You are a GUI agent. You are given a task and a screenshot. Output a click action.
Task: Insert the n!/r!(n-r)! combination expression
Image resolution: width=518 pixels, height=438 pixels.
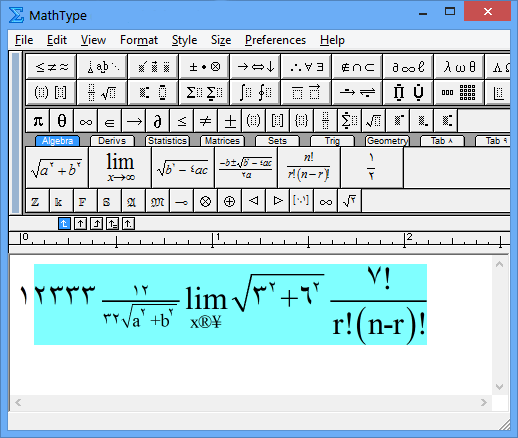(309, 167)
